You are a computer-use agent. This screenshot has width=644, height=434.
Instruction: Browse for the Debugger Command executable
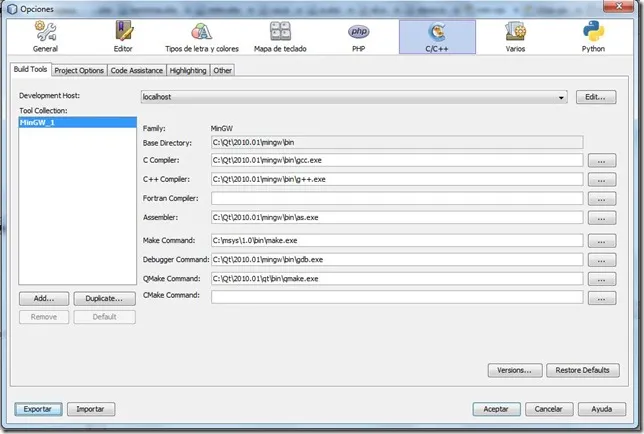[x=602, y=260]
